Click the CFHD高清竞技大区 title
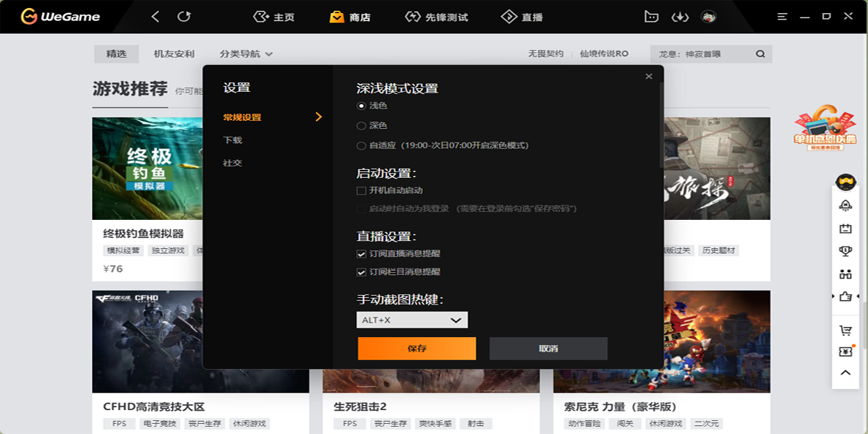 coord(154,407)
